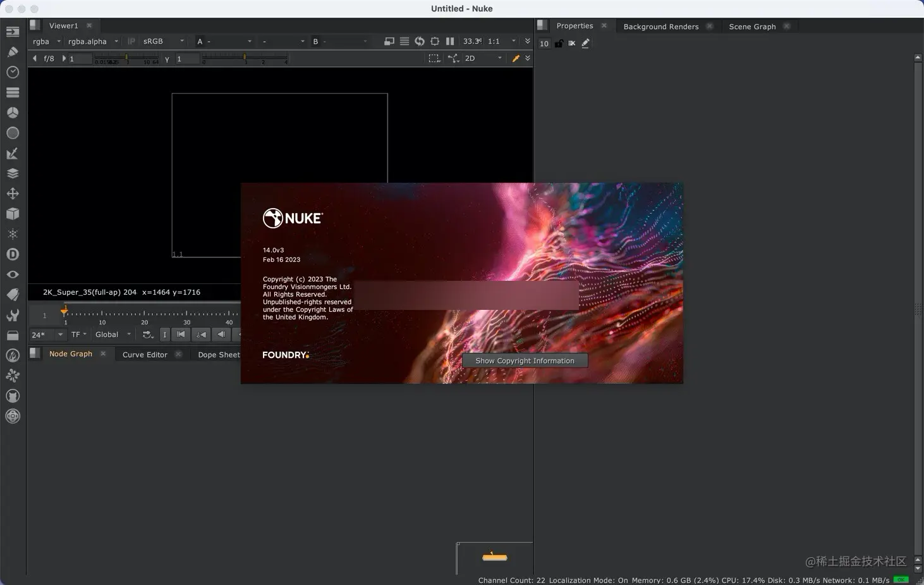Step back one frame
The image size is (924, 585).
coord(221,335)
